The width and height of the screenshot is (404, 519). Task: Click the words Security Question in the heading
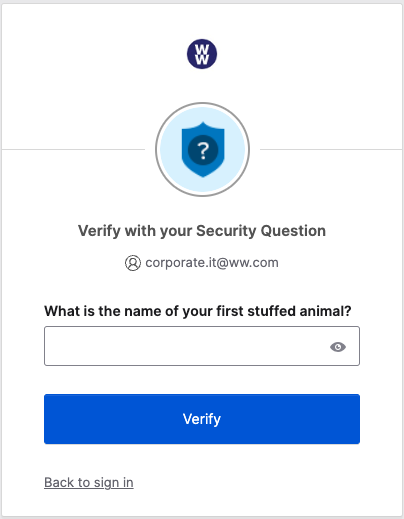pyautogui.click(x=261, y=231)
